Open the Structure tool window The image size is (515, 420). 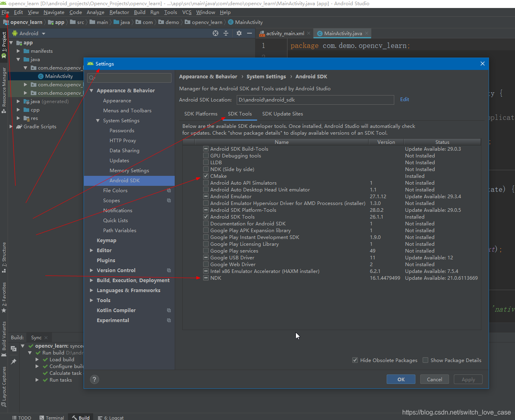(x=4, y=257)
